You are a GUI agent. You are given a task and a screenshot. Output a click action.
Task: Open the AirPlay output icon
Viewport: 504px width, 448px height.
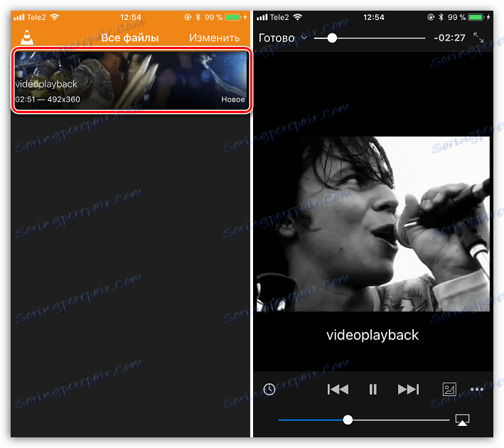point(462,420)
